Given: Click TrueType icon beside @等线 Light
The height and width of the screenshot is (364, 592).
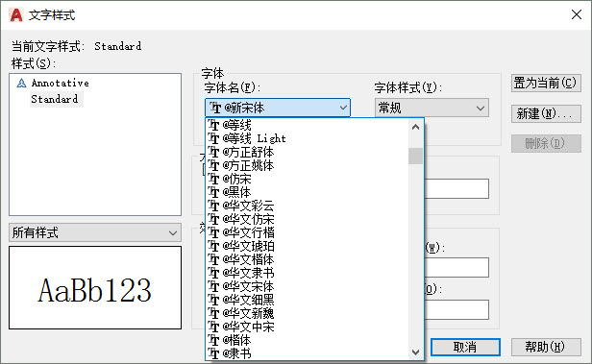Looking at the screenshot, I should point(213,138).
